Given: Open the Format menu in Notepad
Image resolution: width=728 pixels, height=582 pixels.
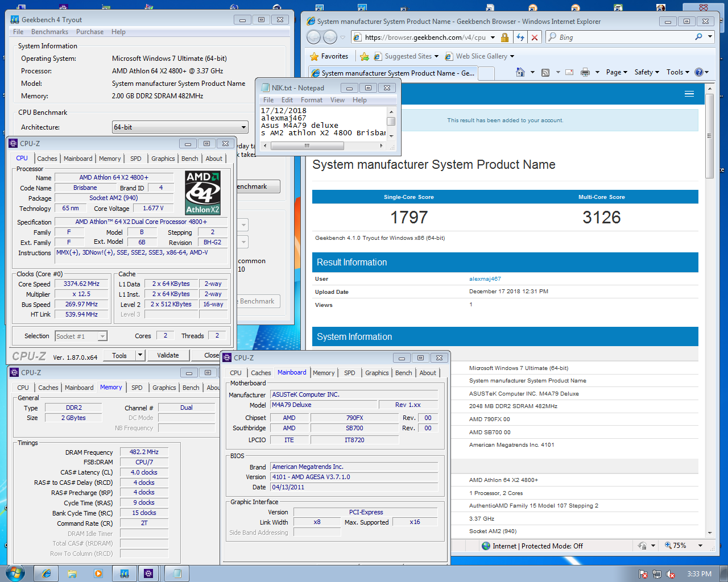Looking at the screenshot, I should click(x=312, y=100).
